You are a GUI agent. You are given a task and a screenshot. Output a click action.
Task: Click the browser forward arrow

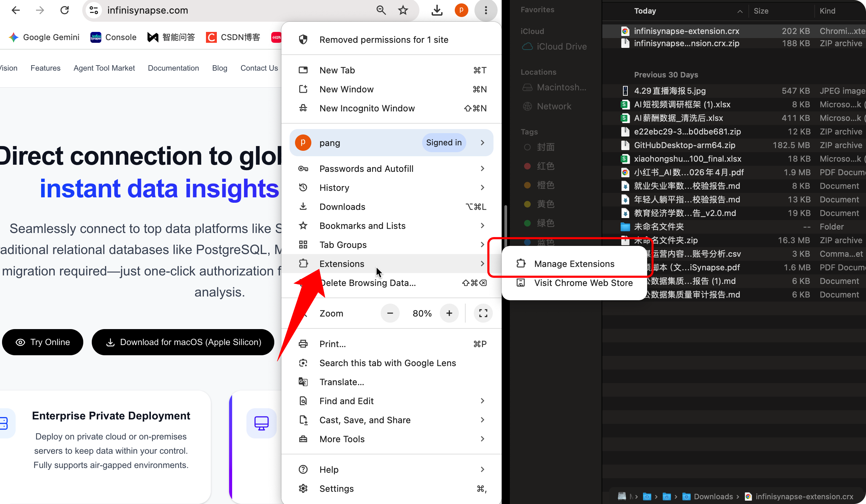[40, 10]
